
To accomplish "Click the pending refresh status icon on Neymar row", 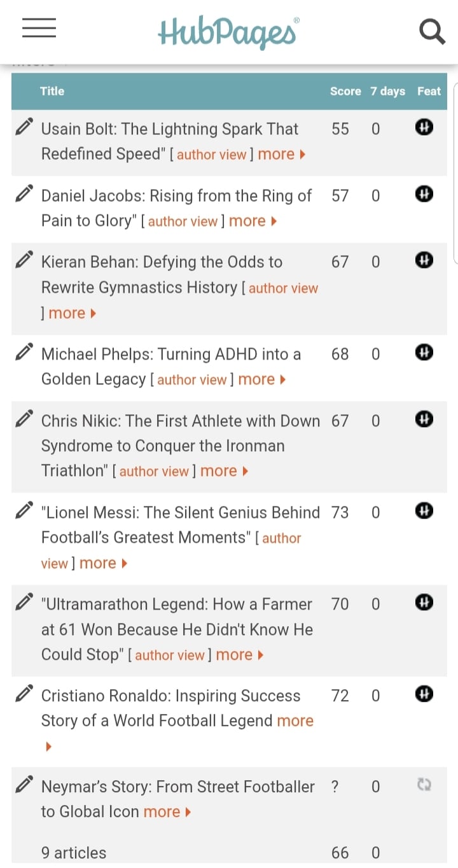I will (x=424, y=785).
